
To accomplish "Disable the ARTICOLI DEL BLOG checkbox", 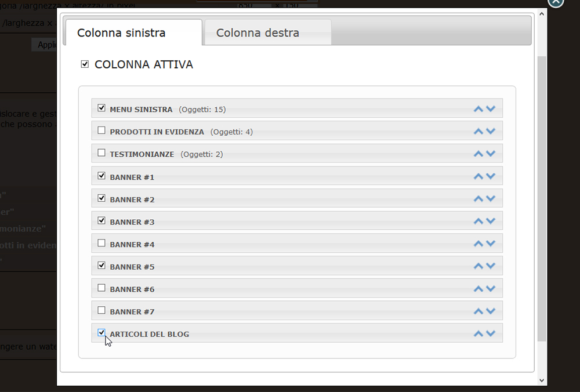I will pyautogui.click(x=101, y=332).
